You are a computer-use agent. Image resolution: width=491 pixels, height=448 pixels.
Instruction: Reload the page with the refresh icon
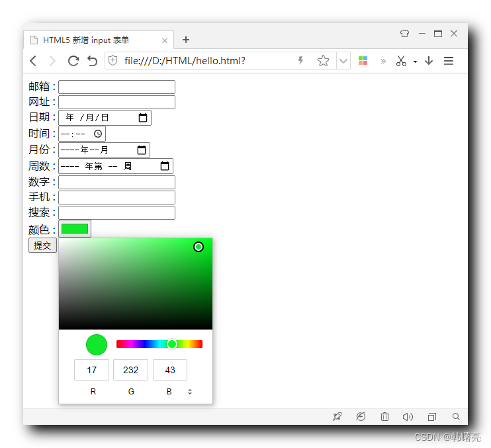pos(73,61)
